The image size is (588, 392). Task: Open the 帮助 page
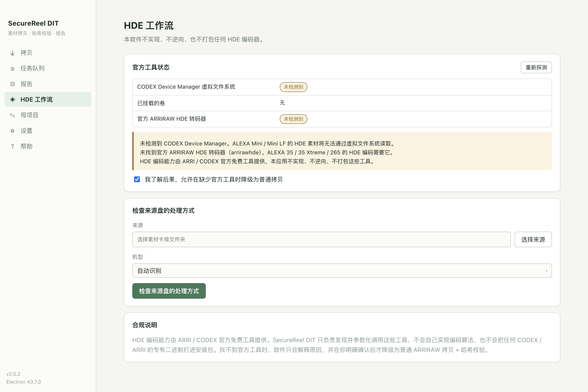click(x=48, y=146)
